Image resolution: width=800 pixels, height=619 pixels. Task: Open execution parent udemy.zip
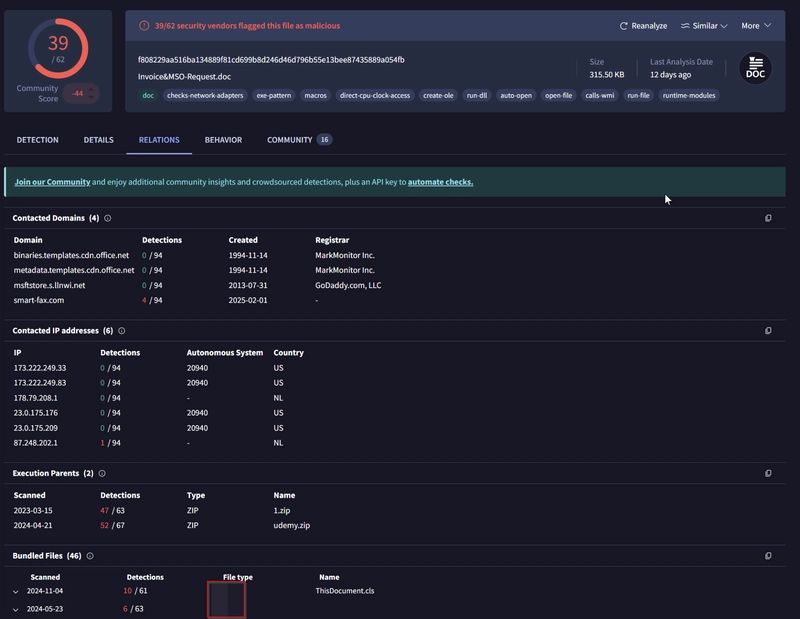(291, 525)
